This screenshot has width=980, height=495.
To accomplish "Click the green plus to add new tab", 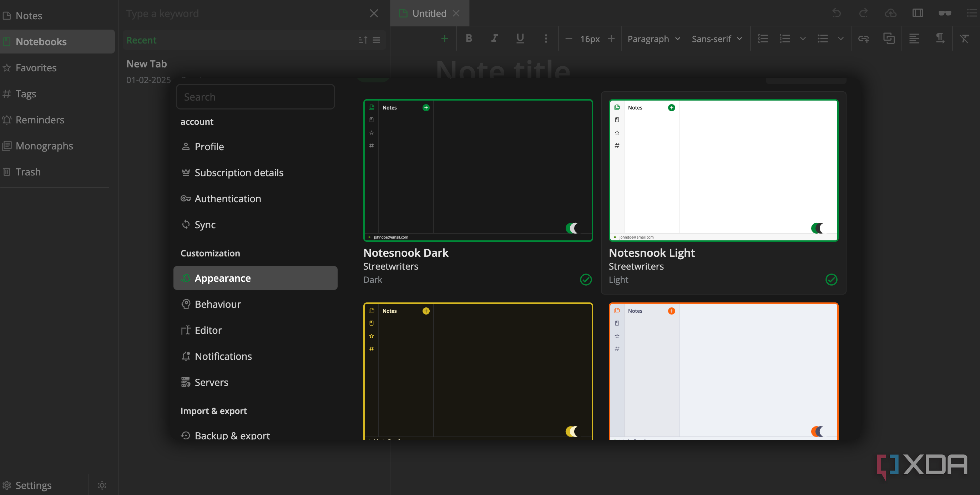I will click(x=444, y=39).
